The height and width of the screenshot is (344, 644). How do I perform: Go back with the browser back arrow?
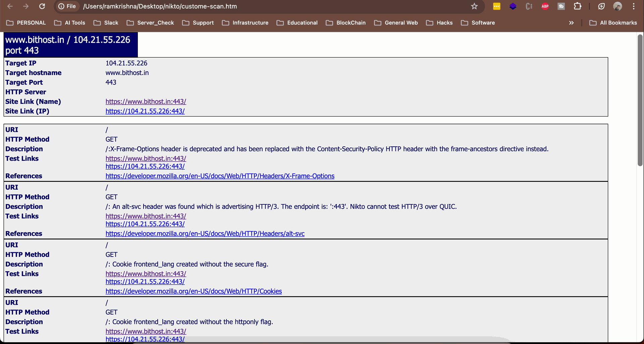click(10, 6)
